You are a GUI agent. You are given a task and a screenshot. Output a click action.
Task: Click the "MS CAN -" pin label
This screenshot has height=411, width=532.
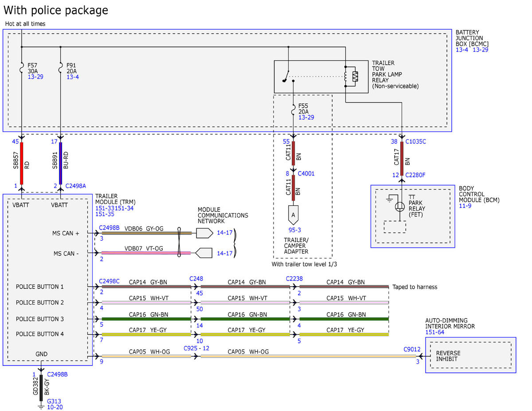[x=66, y=253]
